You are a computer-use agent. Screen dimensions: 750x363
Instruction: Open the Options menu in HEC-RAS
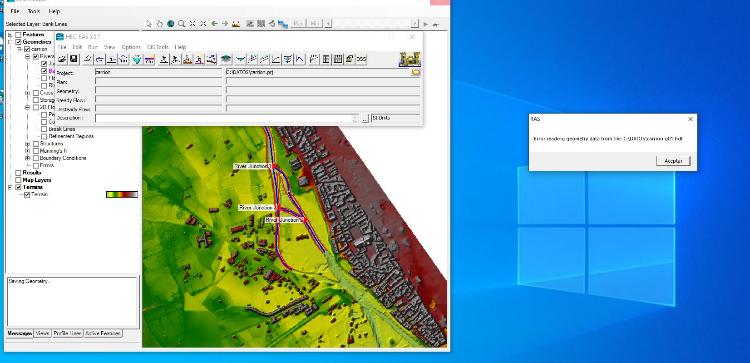pos(131,47)
